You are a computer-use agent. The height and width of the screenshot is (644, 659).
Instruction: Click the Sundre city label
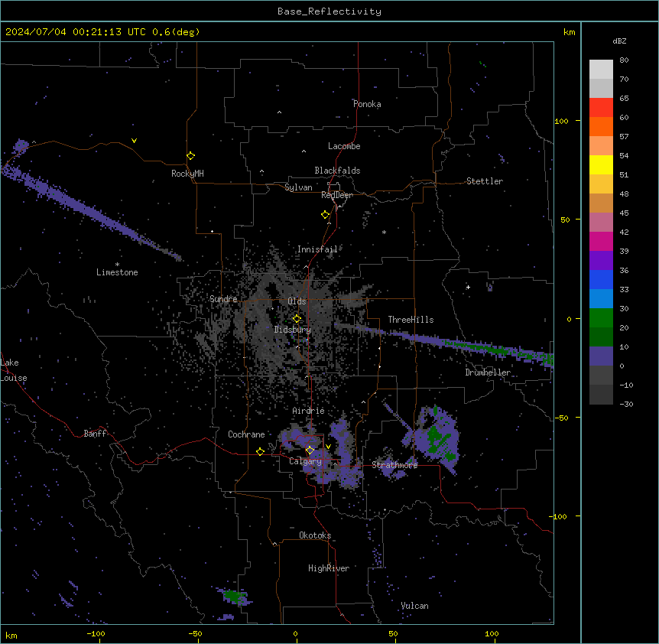[223, 299]
